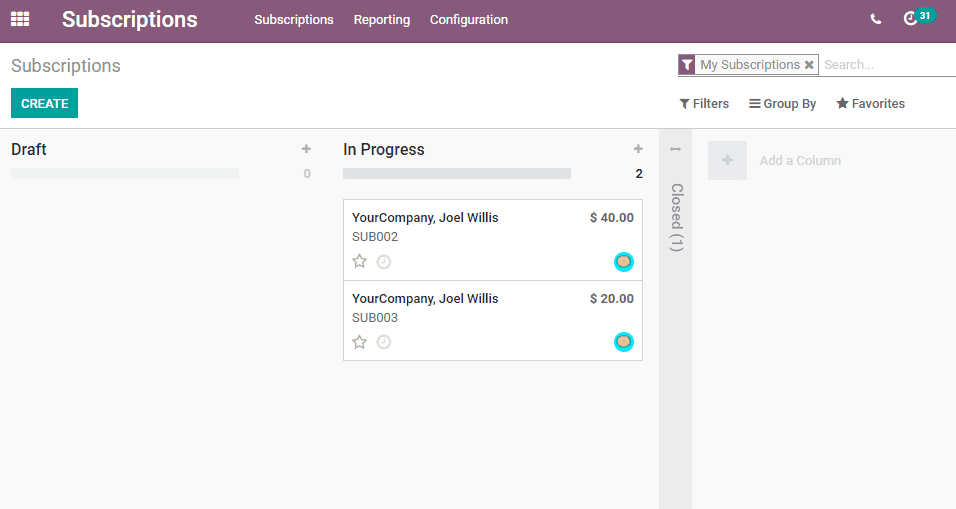Viewport: 956px width, 509px height.
Task: Click the user avatar on SUB002 card
Action: click(624, 262)
